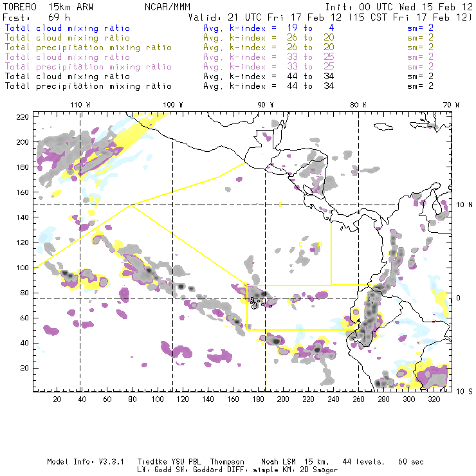Screen dimensions: 476x476
Task: Select the "70 W" longitude label
Action: point(451,105)
